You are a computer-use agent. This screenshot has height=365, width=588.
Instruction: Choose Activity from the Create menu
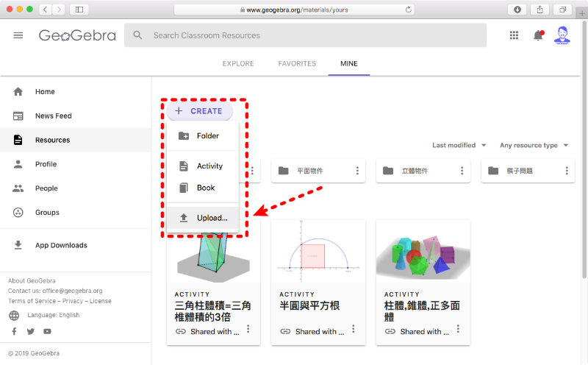click(203, 166)
